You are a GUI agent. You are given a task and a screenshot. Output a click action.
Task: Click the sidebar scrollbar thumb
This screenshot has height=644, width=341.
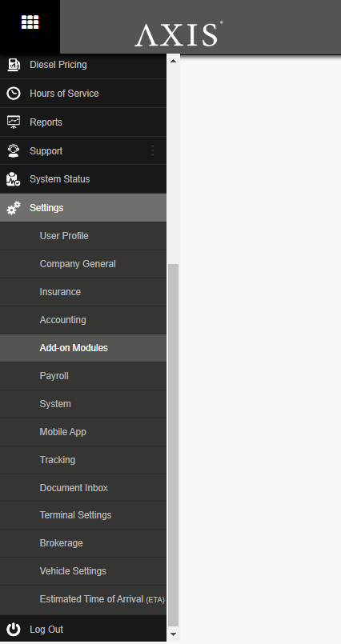coord(173,446)
